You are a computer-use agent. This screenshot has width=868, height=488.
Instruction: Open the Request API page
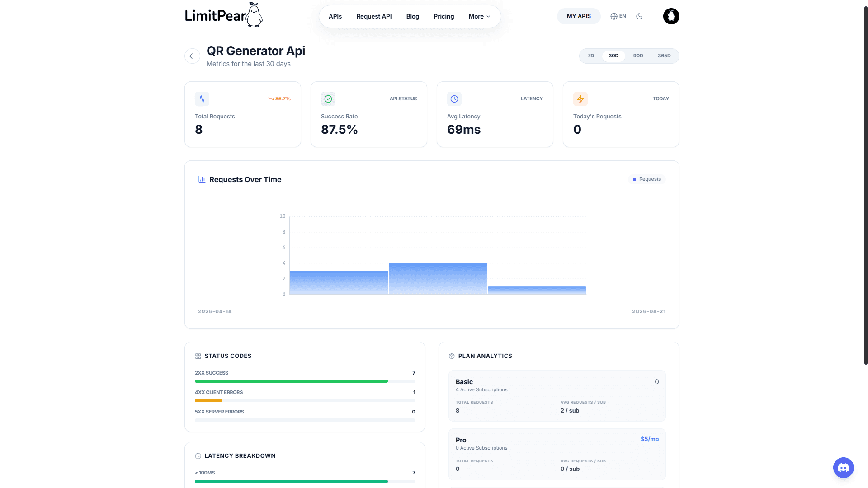374,16
